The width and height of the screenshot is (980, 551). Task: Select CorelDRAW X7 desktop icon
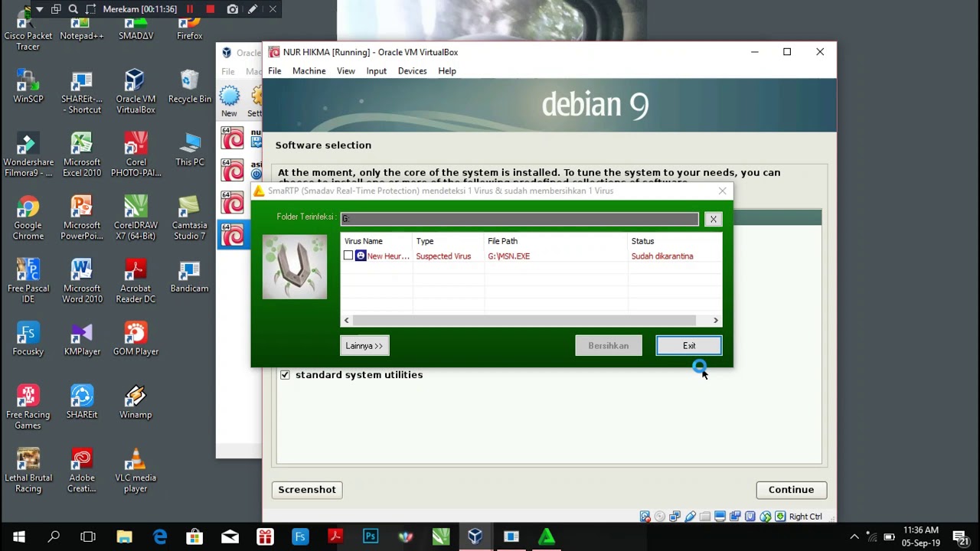click(x=136, y=218)
